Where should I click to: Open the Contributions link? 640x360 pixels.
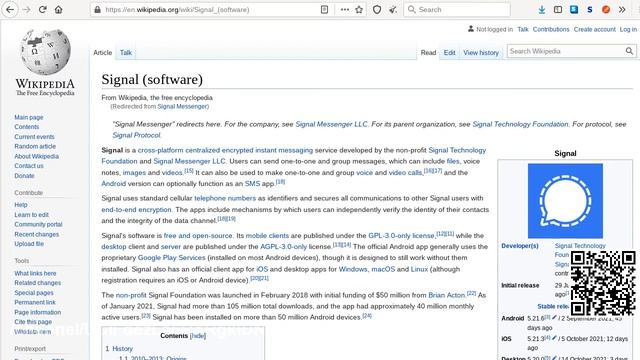(551, 29)
